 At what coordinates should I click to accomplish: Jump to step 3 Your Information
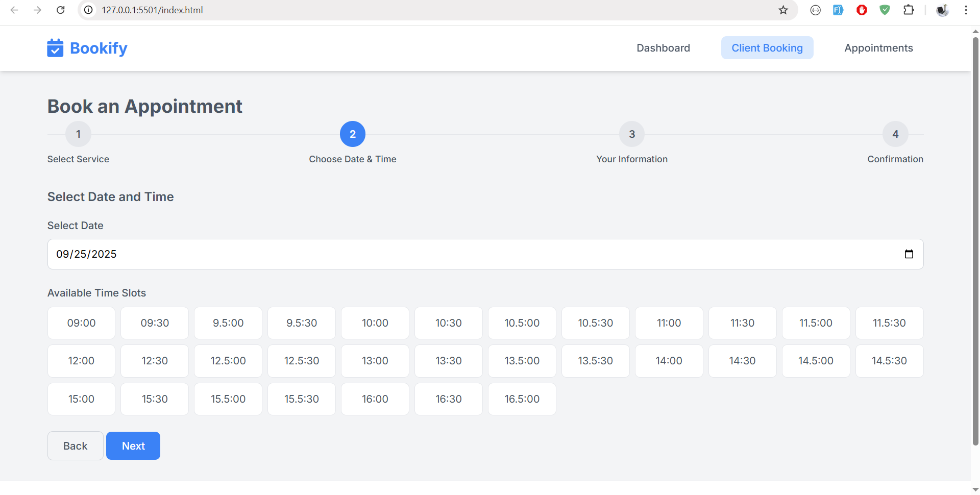[x=631, y=134]
